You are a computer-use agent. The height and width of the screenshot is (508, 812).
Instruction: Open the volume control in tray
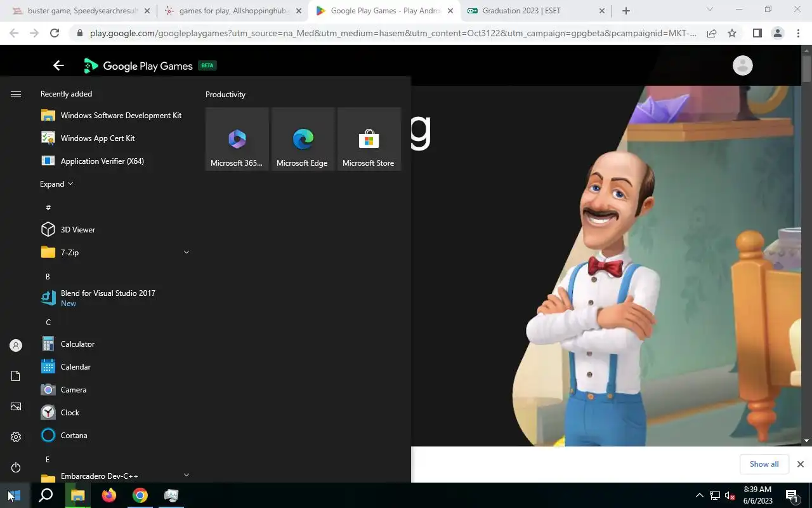730,495
